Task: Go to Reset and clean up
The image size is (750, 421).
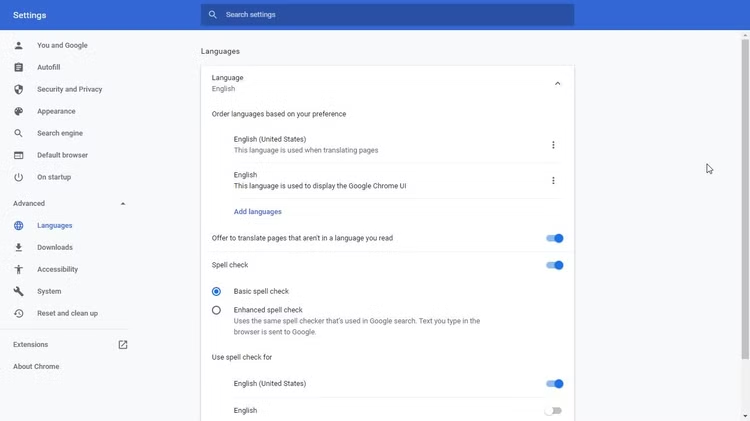Action: tap(67, 313)
